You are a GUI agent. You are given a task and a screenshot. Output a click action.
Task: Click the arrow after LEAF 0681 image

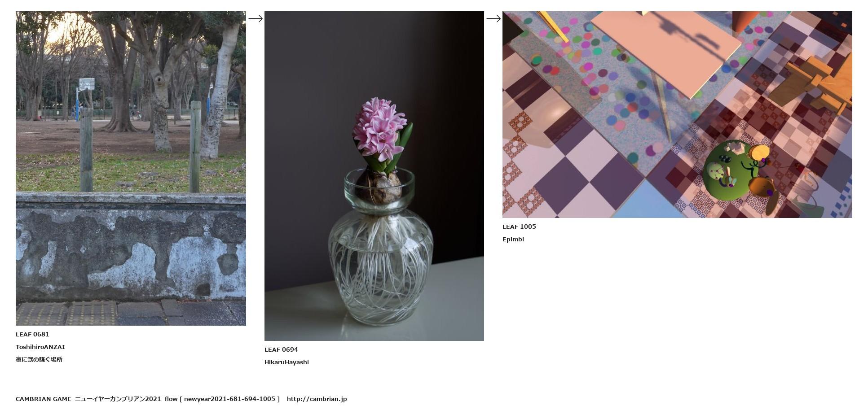256,18
